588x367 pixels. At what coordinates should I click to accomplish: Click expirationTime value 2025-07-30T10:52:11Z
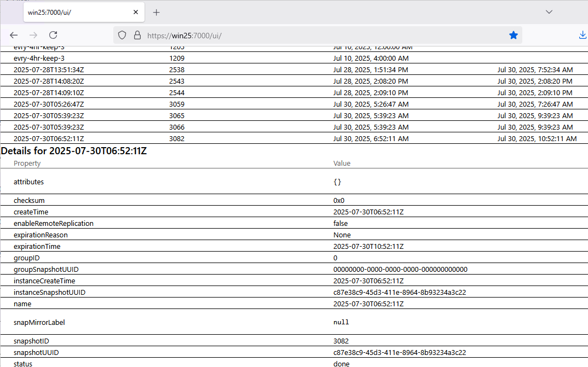coord(368,247)
